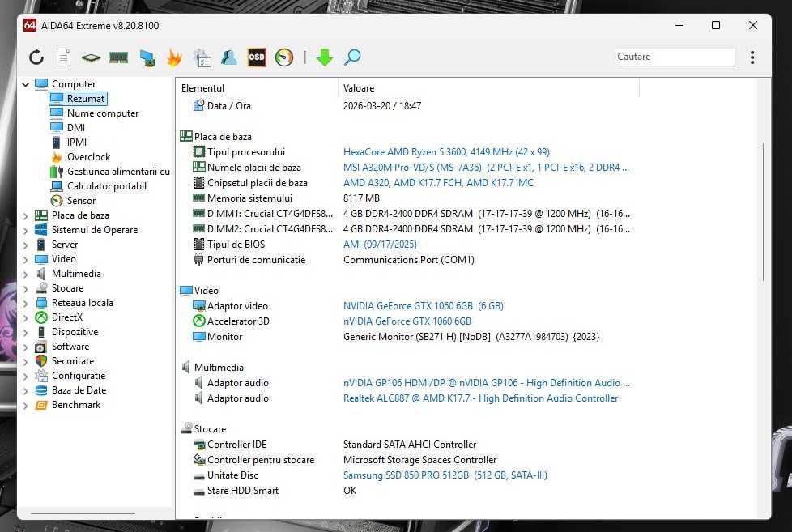Screen dimensions: 792x532
Task: Open the Realtek ALC887 audio link
Action: click(480, 398)
